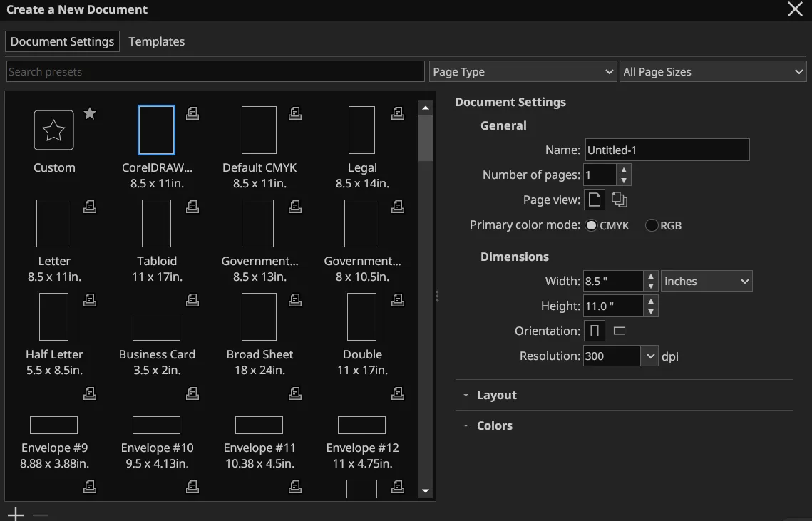Click the print icon beside Legal preset
The image size is (812, 521).
(397, 113)
